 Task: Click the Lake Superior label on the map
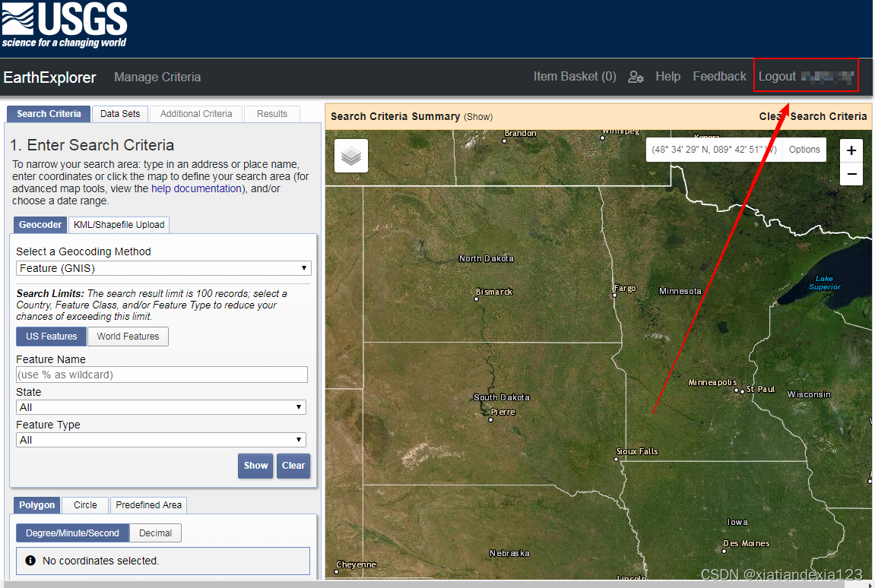[x=825, y=283]
